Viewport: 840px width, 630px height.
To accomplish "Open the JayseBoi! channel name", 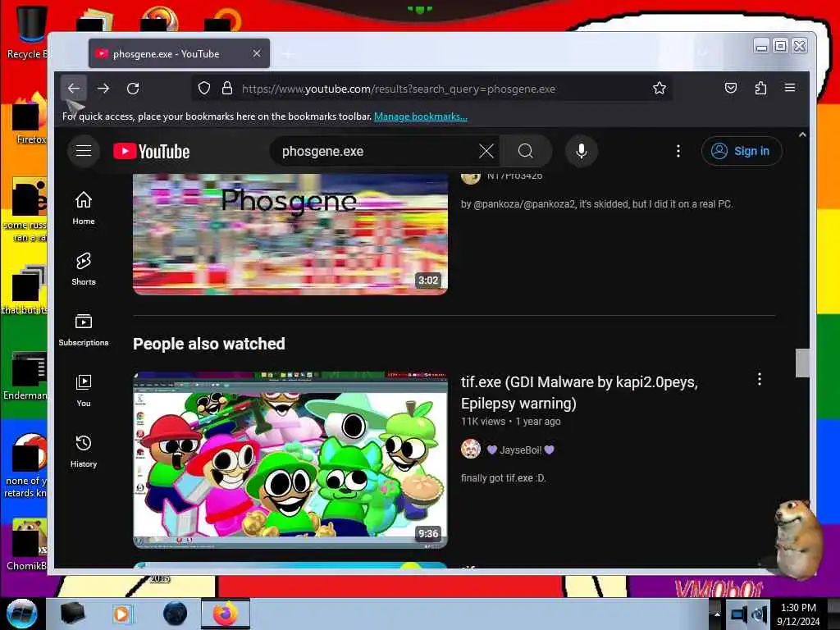I will pos(520,450).
